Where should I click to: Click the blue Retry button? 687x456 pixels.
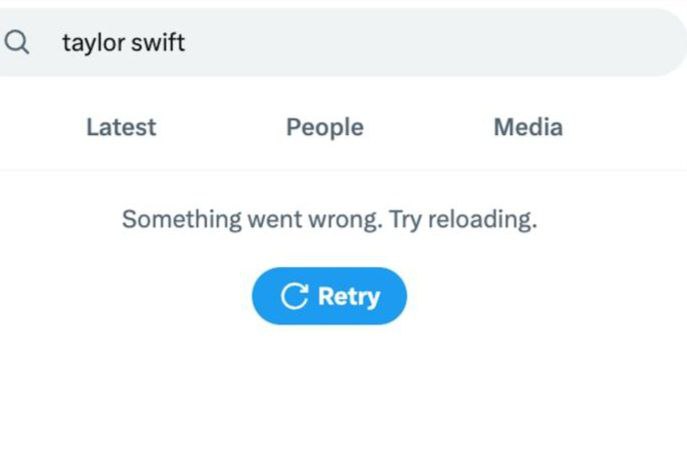coord(329,296)
